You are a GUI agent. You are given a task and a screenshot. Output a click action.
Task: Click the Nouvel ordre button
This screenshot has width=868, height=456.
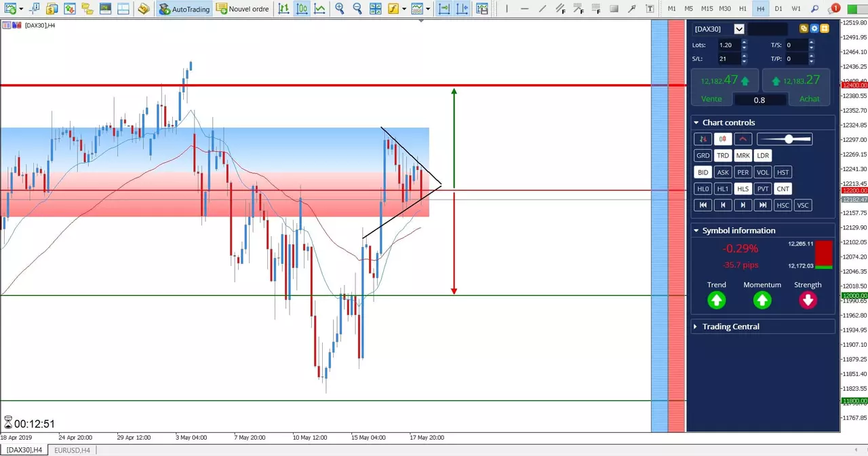point(243,9)
